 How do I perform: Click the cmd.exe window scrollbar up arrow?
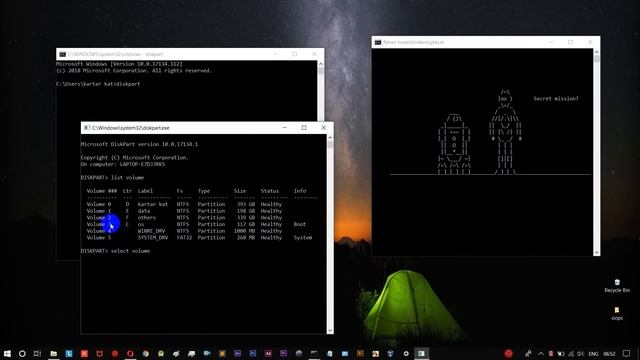click(320, 64)
